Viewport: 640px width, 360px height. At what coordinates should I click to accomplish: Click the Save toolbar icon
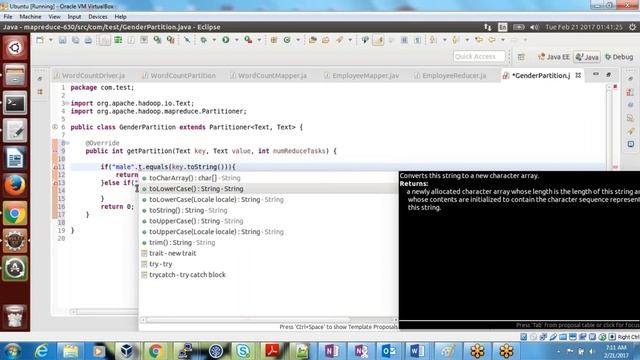62,40
